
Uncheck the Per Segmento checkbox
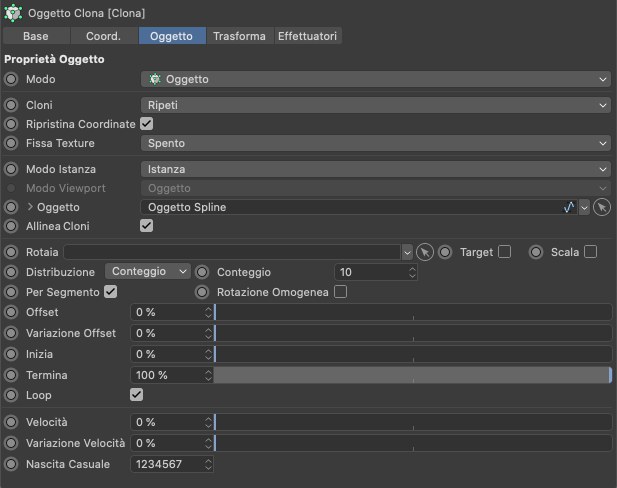tap(111, 292)
